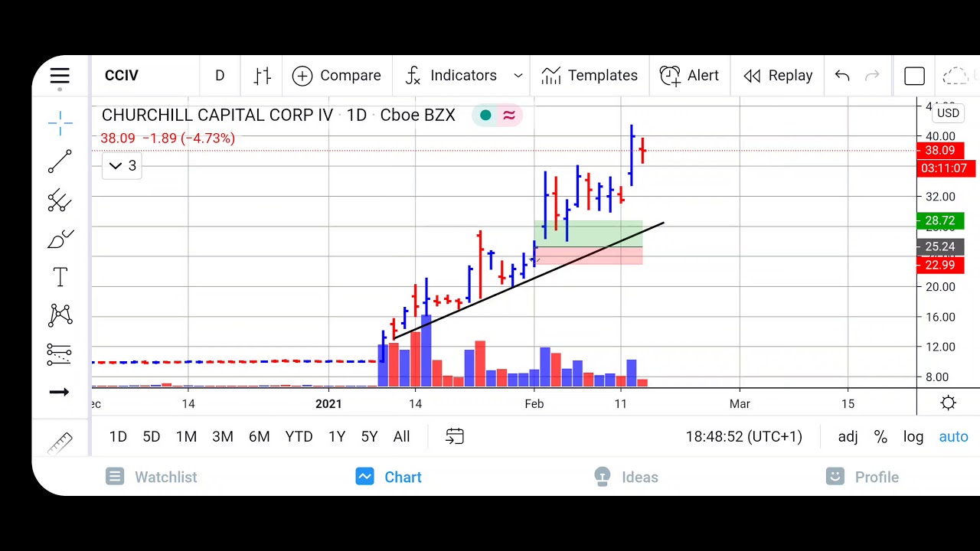Toggle log scale mode
Image resolution: width=980 pixels, height=551 pixels.
(x=913, y=436)
